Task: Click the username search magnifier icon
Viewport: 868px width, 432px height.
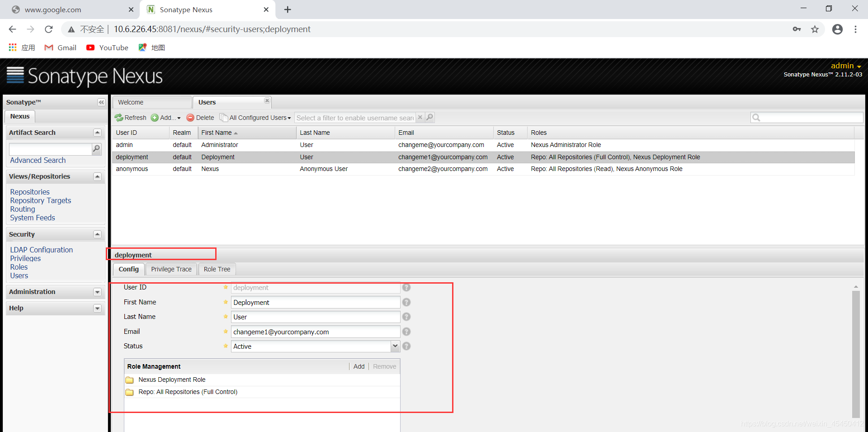Action: (x=429, y=118)
